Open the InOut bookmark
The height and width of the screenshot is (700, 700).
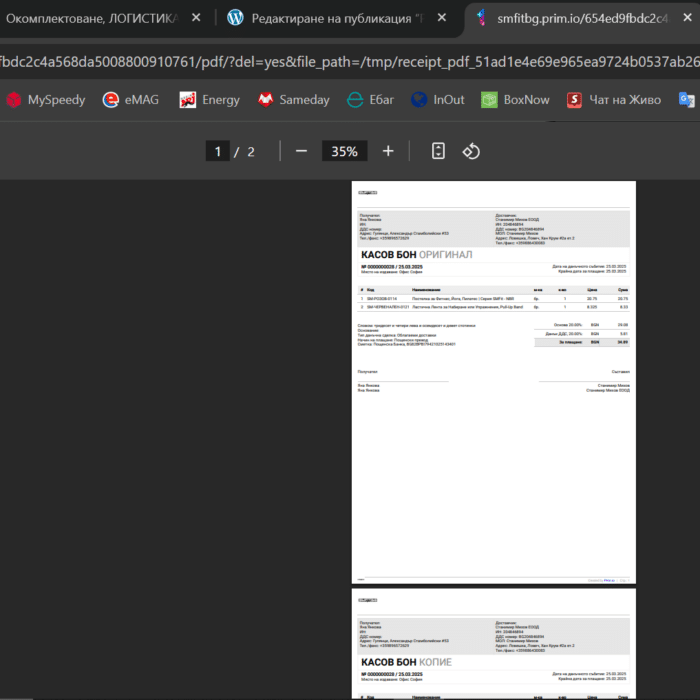point(437,99)
